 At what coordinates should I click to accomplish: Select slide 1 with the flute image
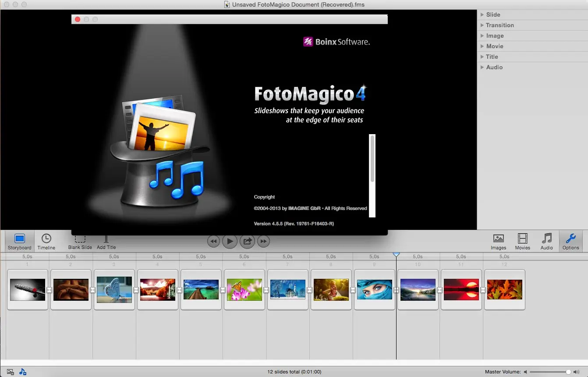coord(28,290)
